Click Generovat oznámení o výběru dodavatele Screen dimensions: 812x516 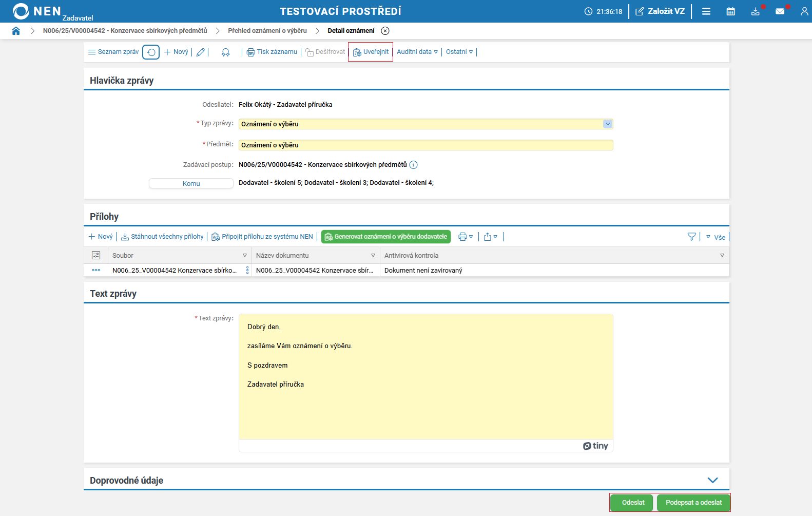pyautogui.click(x=386, y=237)
